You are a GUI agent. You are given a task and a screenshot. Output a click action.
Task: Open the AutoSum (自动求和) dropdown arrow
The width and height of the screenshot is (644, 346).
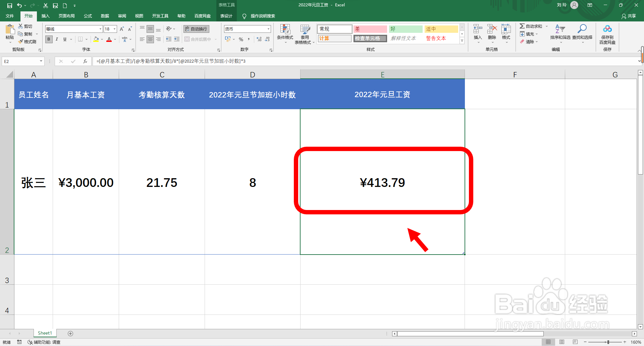click(546, 26)
